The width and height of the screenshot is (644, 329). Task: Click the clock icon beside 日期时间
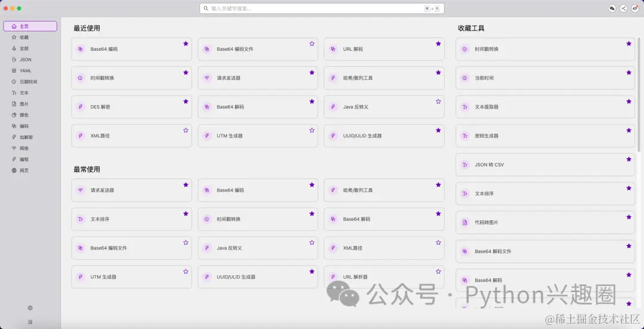(x=14, y=82)
